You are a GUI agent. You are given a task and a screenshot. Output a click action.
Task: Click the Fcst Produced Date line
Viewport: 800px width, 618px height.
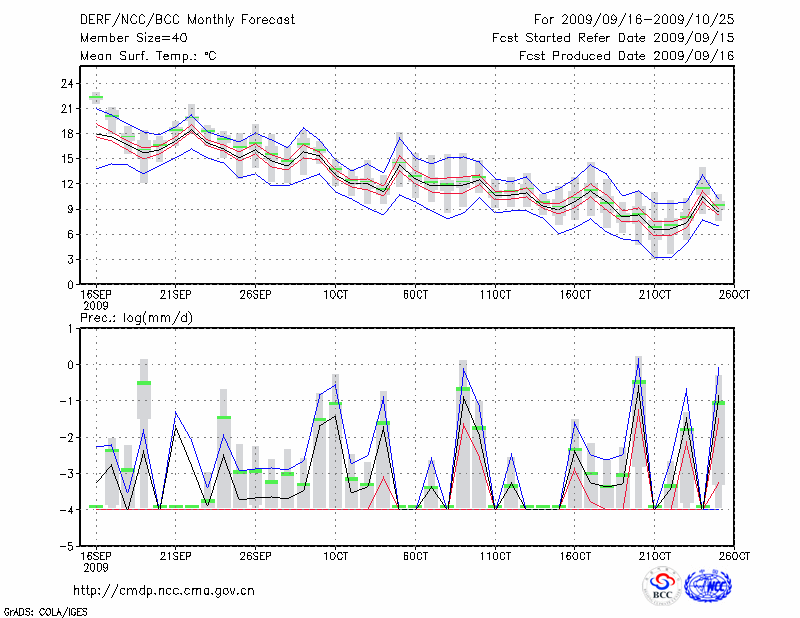(x=627, y=56)
